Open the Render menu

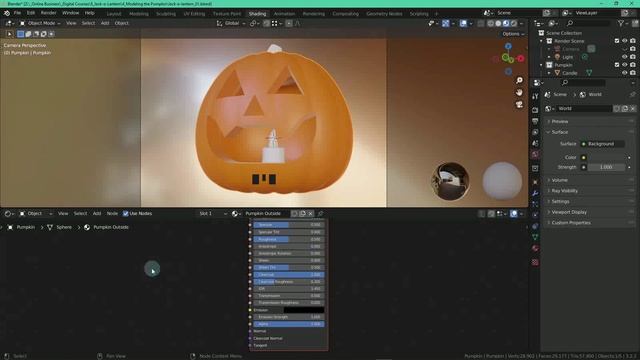pyautogui.click(x=49, y=13)
